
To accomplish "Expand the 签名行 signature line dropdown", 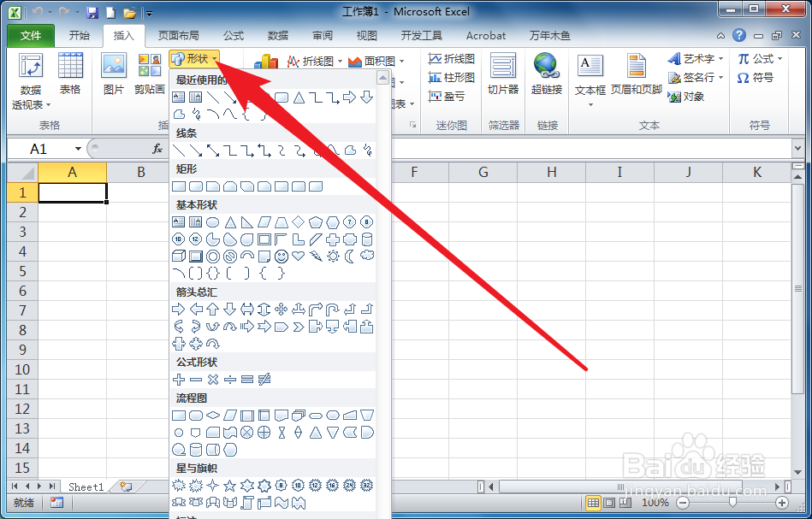I will [720, 78].
